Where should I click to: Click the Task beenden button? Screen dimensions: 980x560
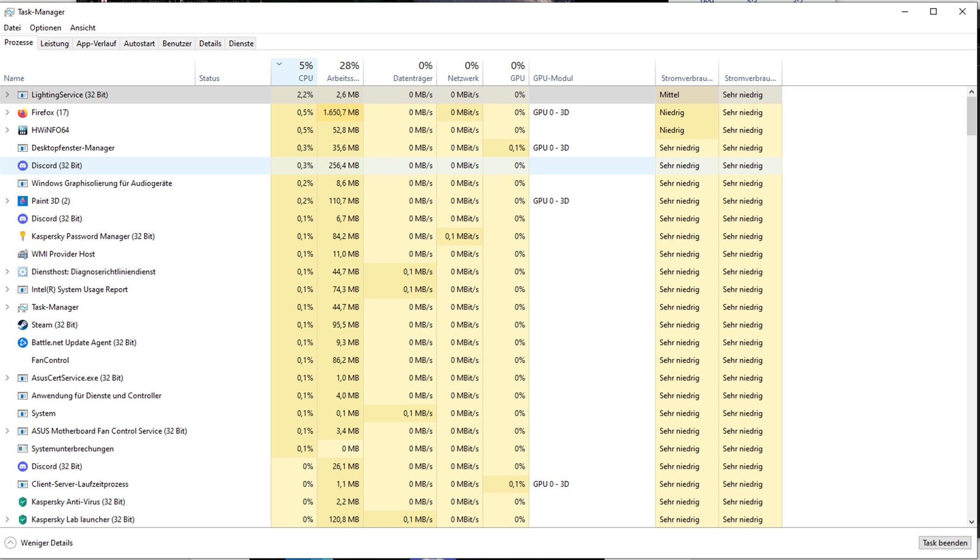click(944, 543)
